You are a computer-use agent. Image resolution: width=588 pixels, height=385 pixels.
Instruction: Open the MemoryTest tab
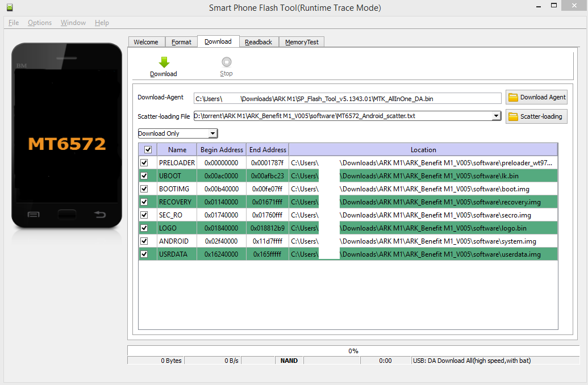point(302,42)
